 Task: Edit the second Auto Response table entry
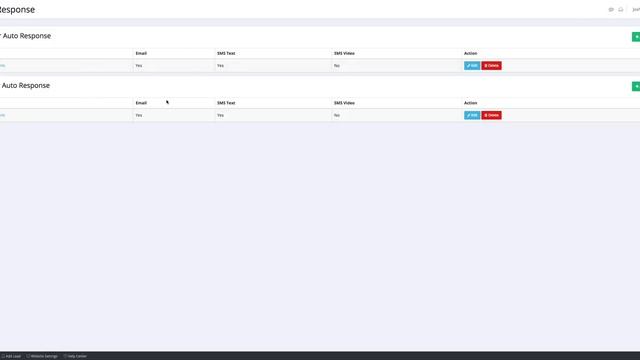point(472,116)
